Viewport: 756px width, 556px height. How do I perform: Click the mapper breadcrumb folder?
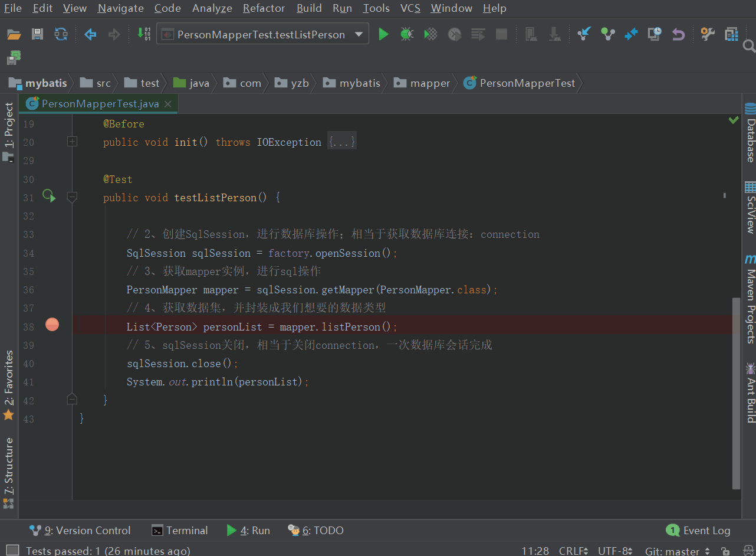tap(422, 83)
